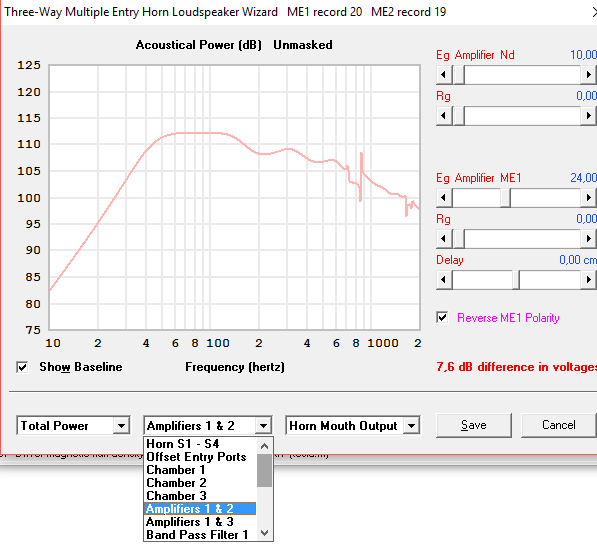Viewport: 597px width, 544px height.
Task: Select Horn S1 - S4 from list
Action: 200,444
